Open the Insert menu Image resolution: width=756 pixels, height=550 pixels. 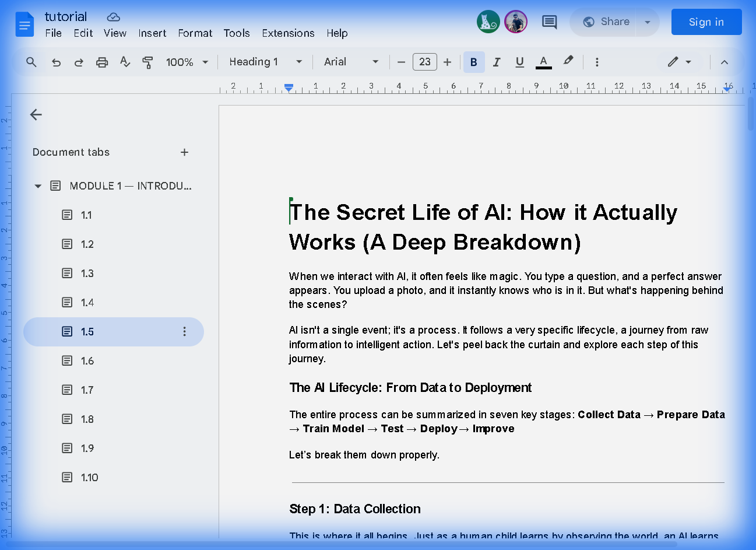tap(152, 33)
